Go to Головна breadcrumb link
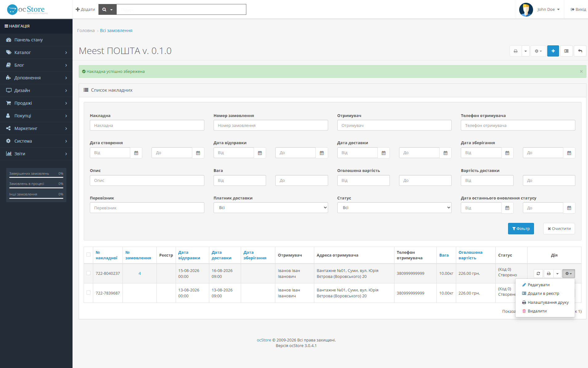 pos(86,31)
